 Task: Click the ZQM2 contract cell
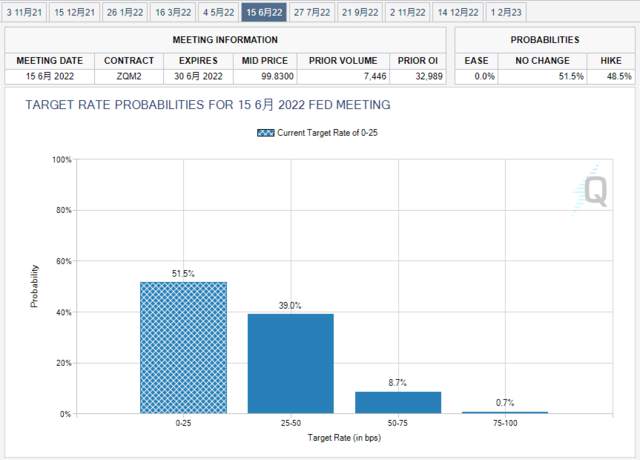[x=129, y=76]
